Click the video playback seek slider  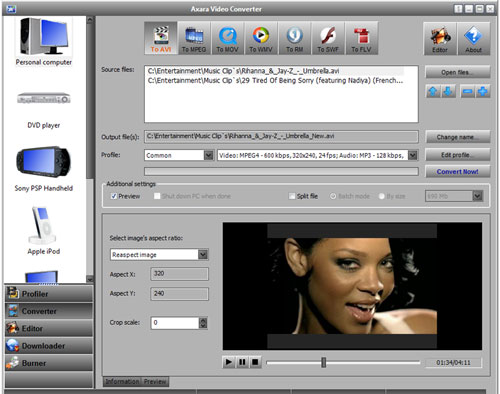[343, 362]
